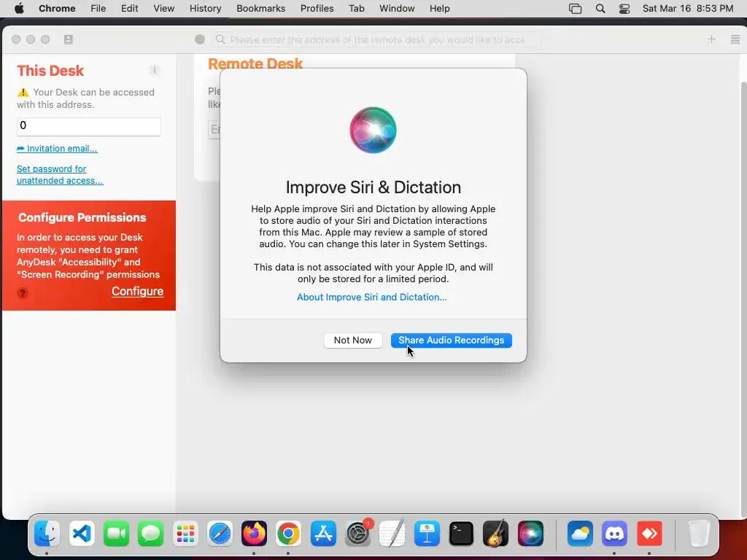Launch Visual Studio Code from dock

coord(82,533)
